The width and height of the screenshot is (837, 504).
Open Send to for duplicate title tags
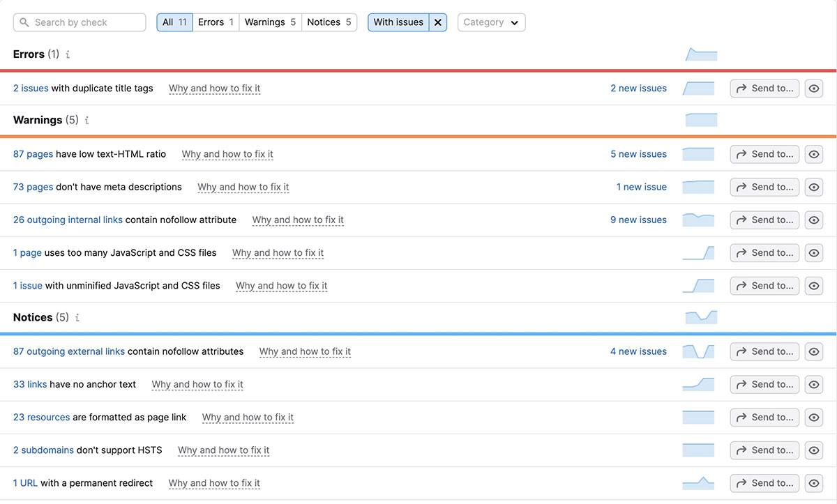(764, 89)
